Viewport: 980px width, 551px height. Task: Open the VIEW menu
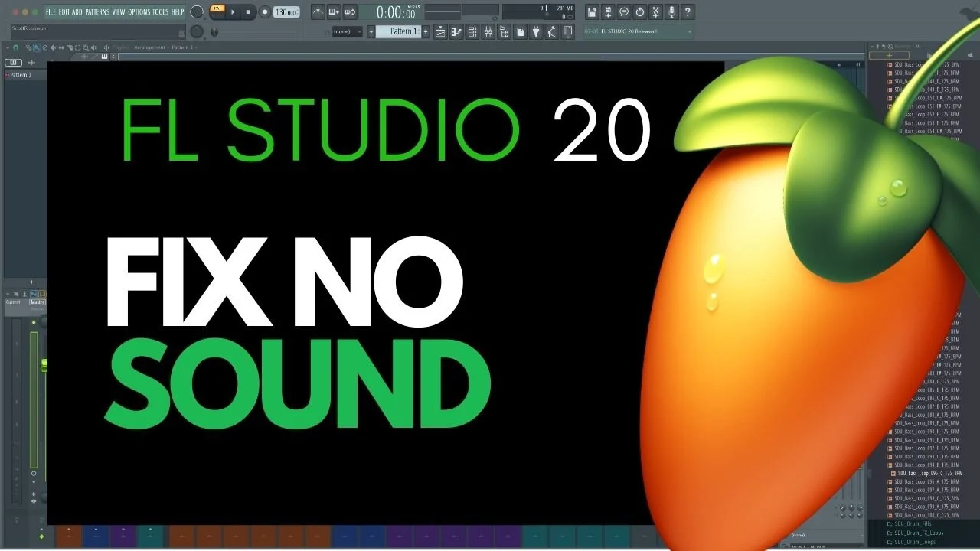[119, 12]
